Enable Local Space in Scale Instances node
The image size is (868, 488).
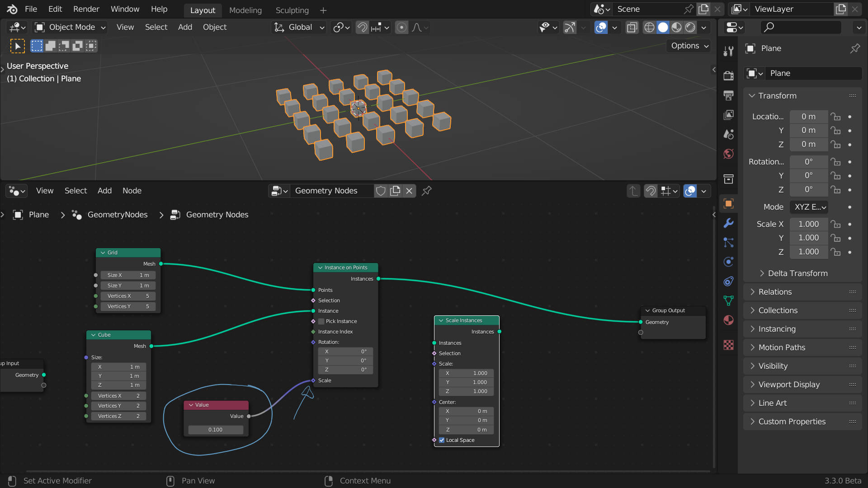442,440
